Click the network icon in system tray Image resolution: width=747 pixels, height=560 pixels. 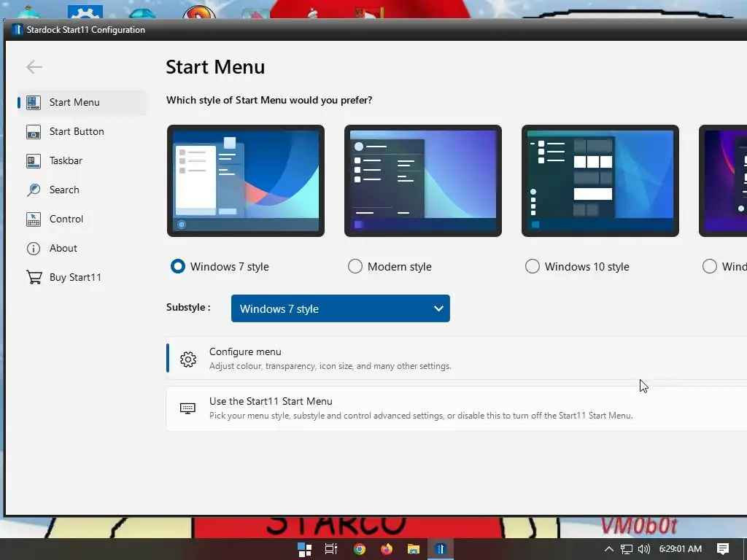click(x=627, y=549)
